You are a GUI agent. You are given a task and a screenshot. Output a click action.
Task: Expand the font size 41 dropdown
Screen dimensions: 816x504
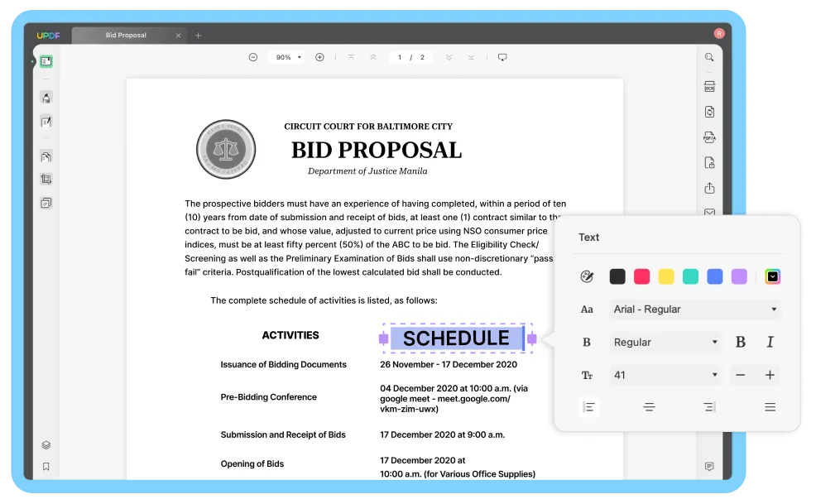point(665,375)
